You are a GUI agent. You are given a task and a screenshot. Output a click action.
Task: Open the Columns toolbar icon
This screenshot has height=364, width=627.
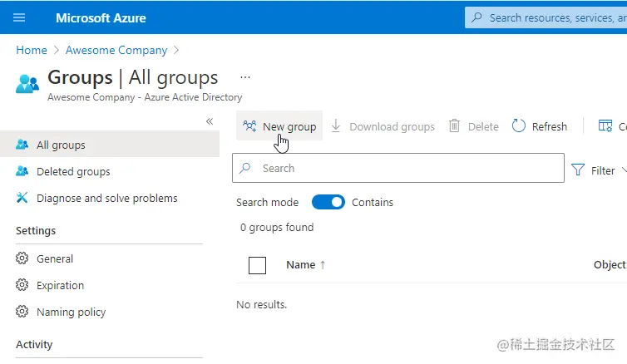click(605, 126)
